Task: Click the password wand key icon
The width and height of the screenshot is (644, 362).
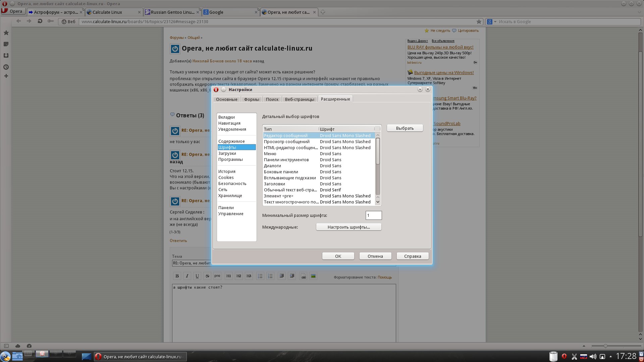Action: (51, 21)
